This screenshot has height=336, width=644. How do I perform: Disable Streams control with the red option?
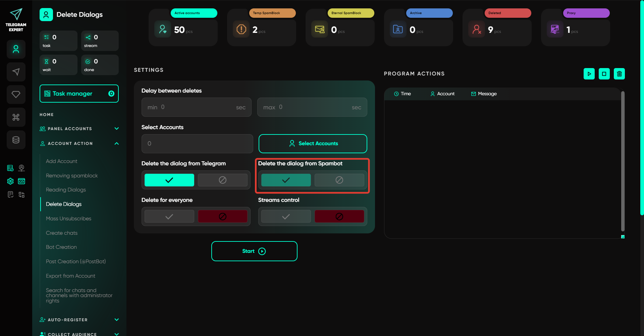point(339,217)
